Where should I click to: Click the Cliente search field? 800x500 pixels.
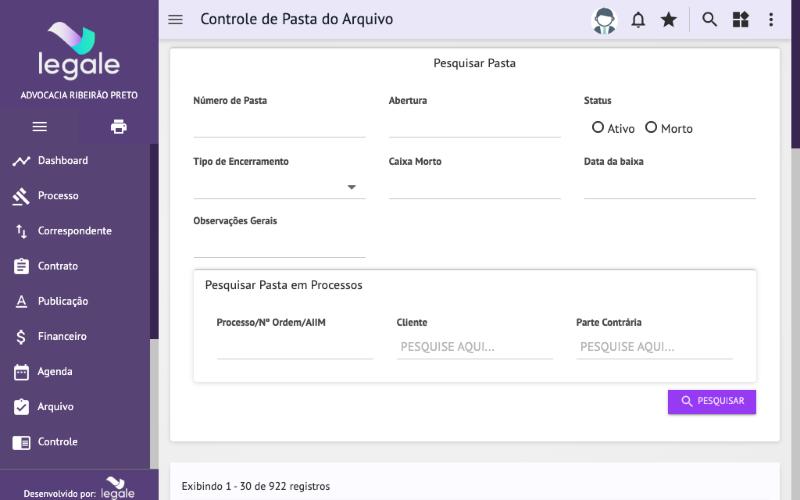(475, 347)
